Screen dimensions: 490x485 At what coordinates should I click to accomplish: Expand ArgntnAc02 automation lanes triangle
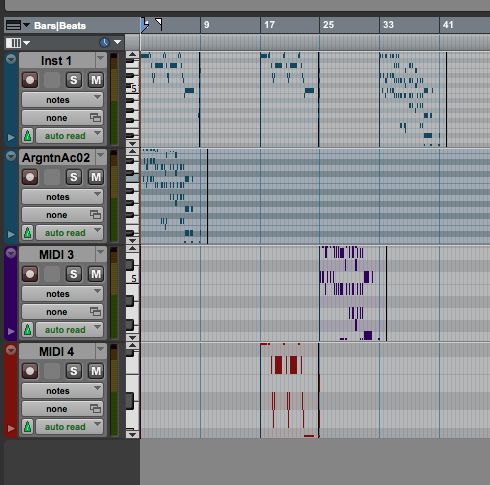pos(11,234)
